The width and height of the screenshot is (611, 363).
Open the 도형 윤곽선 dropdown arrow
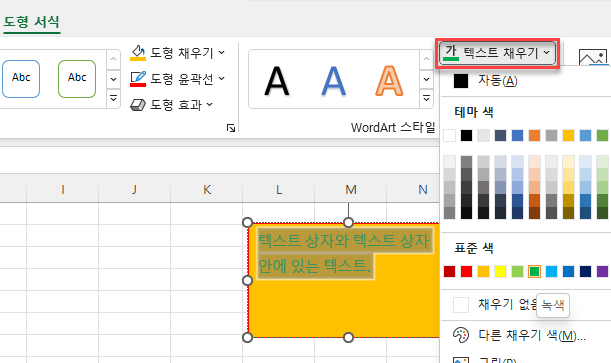(x=221, y=78)
